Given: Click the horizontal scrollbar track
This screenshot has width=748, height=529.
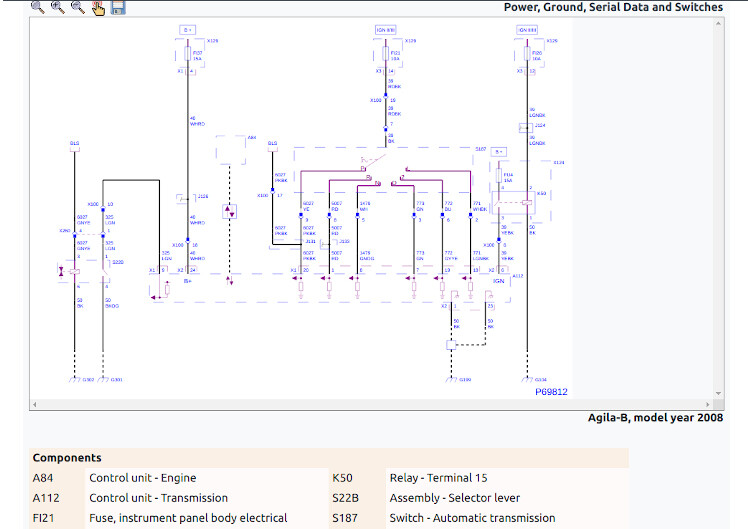Looking at the screenshot, I should pyautogui.click(x=371, y=405).
